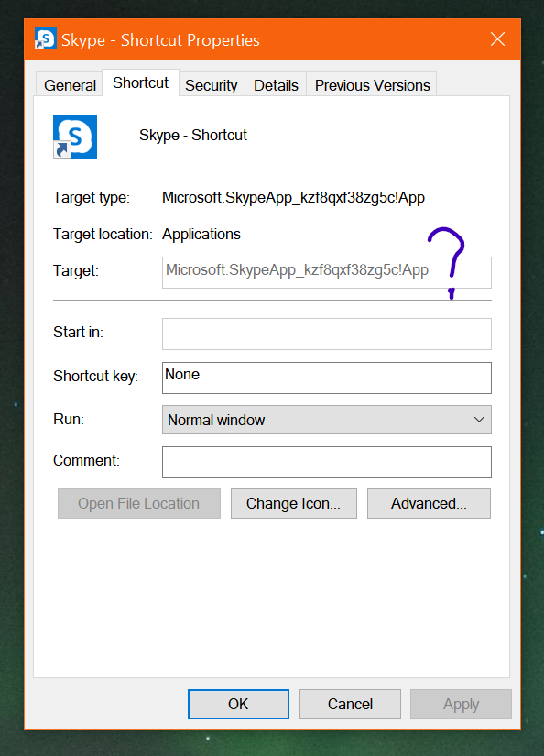
Task: Click the Skype - Shortcut name label
Action: tap(193, 136)
